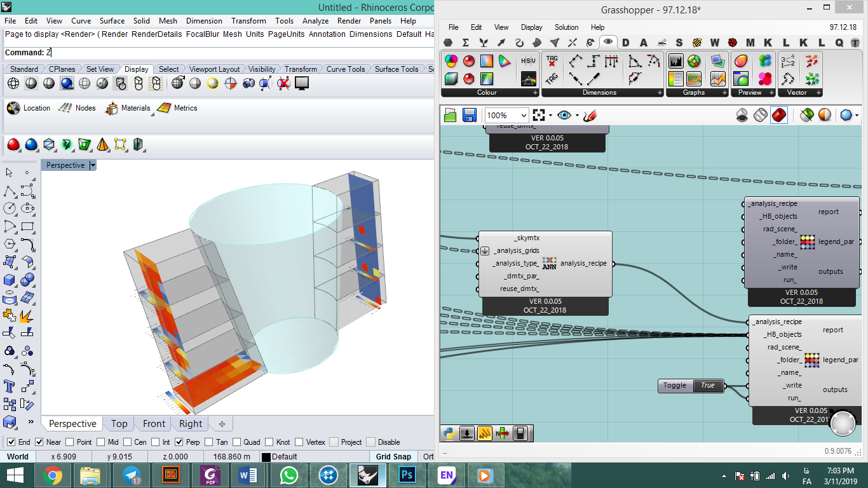Click the Nodes icon in Rhino toolbar
868x488 pixels.
pos(65,108)
